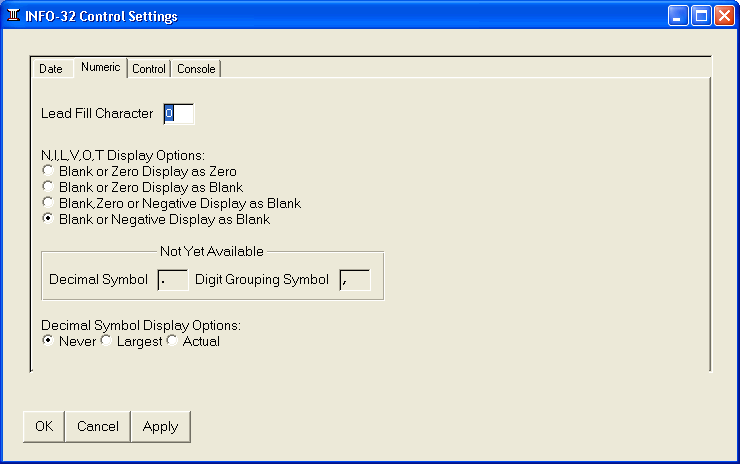Click the OK button
The height and width of the screenshot is (464, 740).
point(44,427)
